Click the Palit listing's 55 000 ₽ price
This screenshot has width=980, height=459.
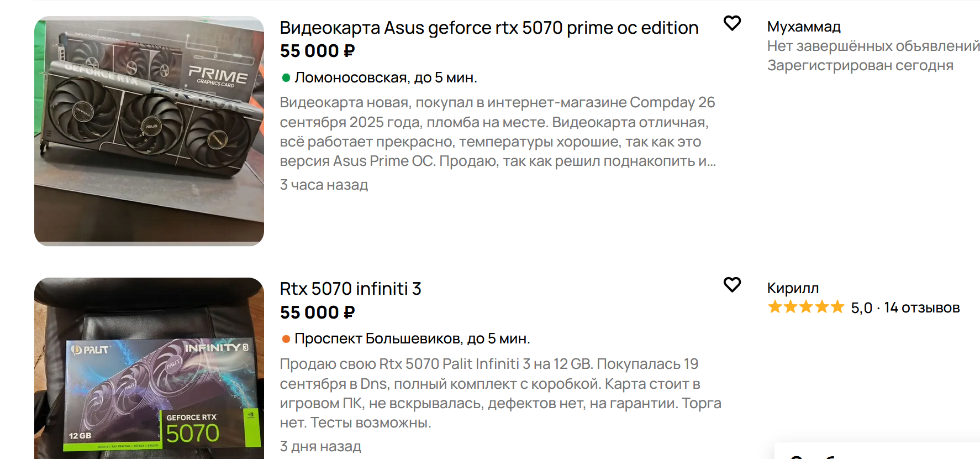(317, 312)
